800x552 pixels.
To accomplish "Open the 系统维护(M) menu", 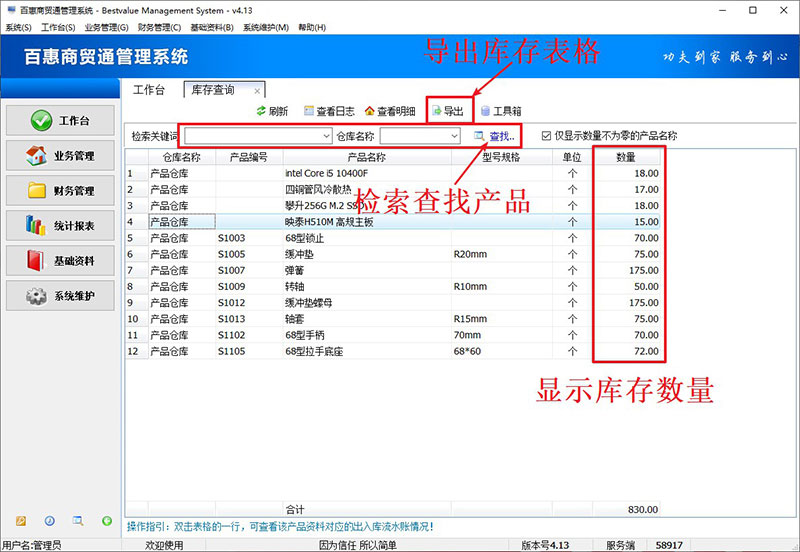I will coord(266,28).
